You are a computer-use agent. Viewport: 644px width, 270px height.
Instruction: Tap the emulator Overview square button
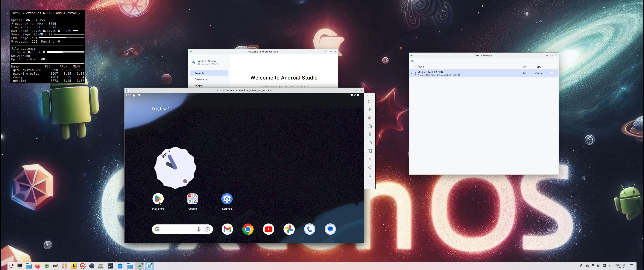(370, 176)
